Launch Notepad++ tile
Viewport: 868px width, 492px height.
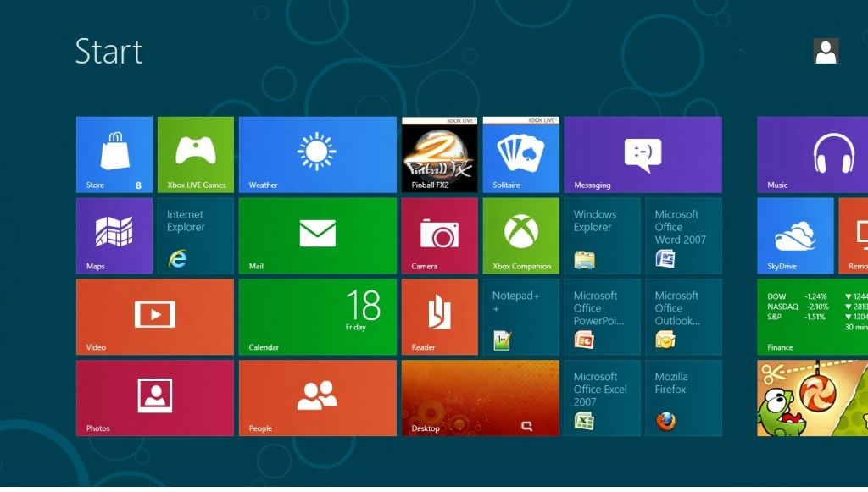[521, 317]
